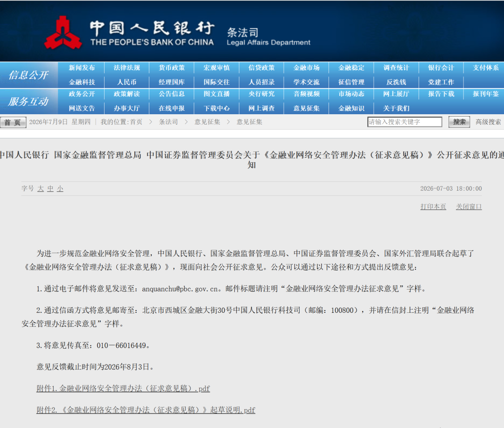Go to 下载中心
Screen dimensions: 504x428
point(217,109)
